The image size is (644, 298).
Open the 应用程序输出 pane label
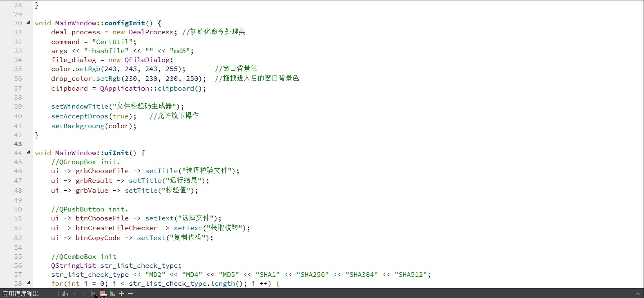[x=20, y=294]
